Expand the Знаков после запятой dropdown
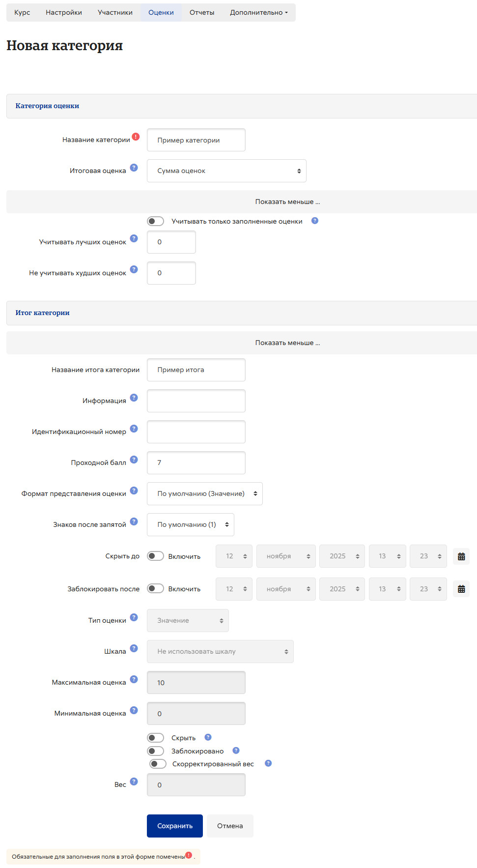Image resolution: width=477 pixels, height=868 pixels. coord(190,524)
